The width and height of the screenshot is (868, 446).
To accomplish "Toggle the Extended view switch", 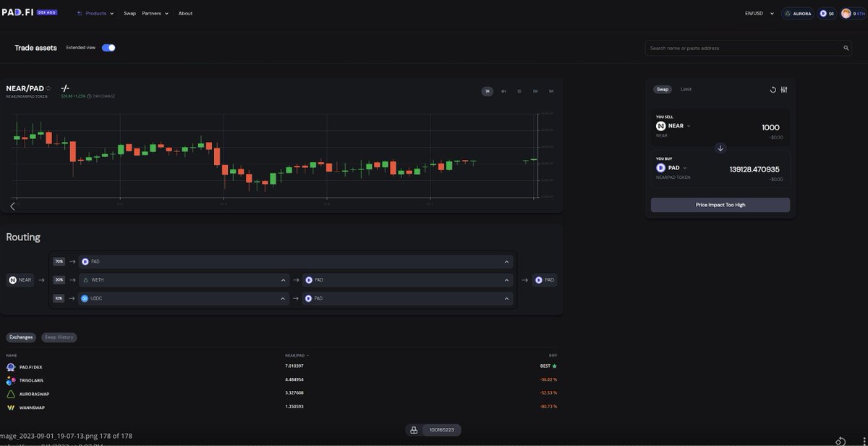I will click(109, 48).
